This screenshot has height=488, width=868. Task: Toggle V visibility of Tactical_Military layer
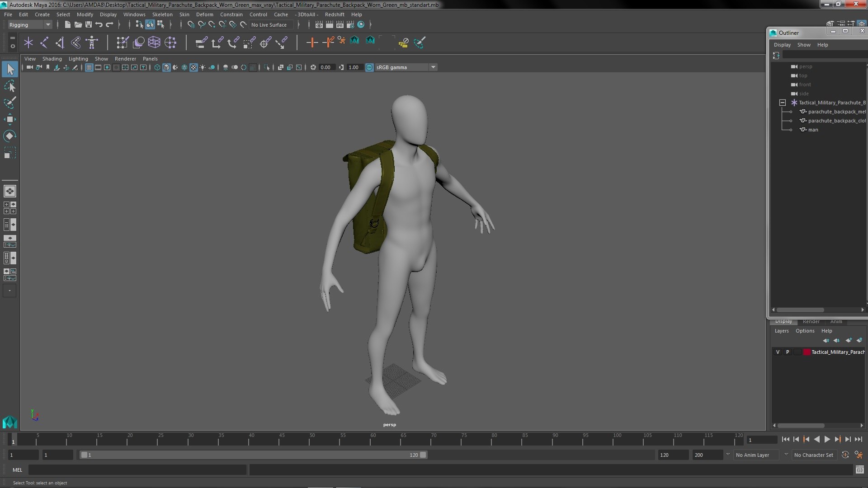(778, 352)
